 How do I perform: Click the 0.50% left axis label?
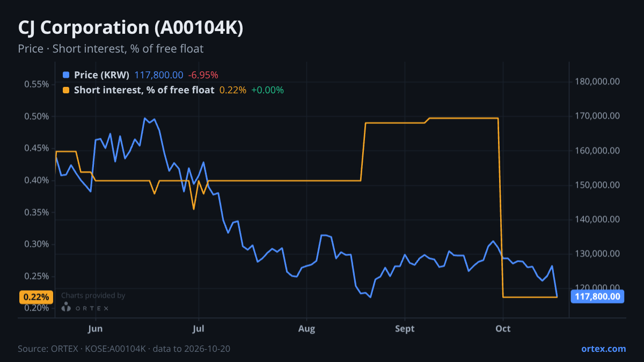pos(36,116)
